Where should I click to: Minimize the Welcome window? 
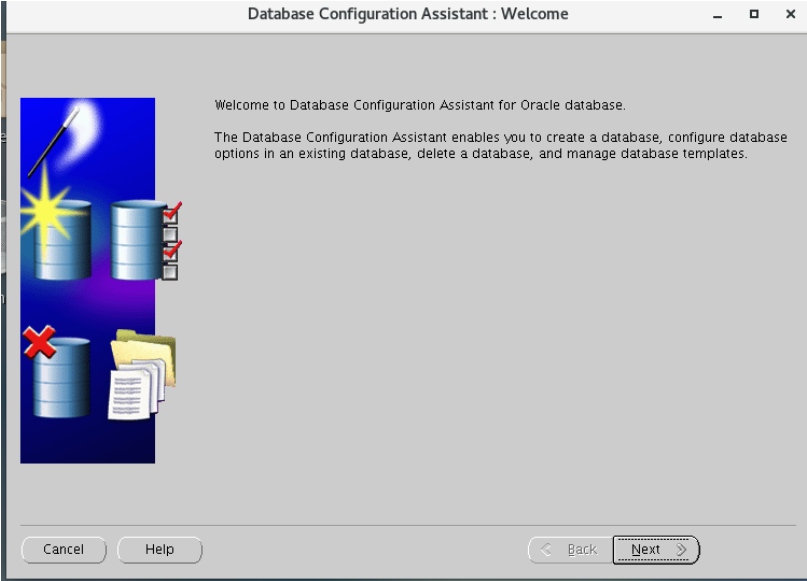click(717, 15)
